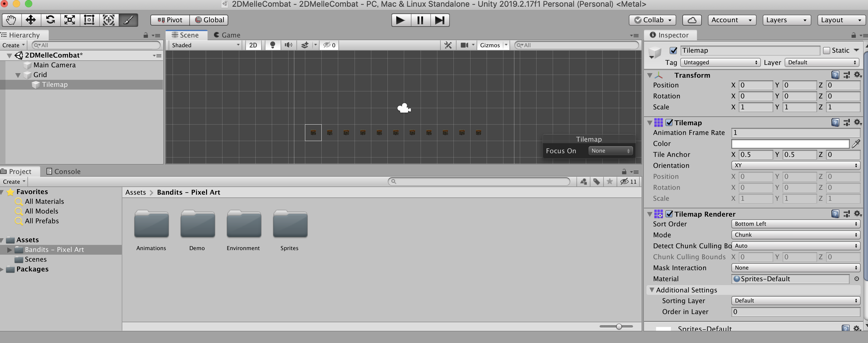Collapse the Grid object in Hierarchy
The image size is (868, 343).
pyautogui.click(x=18, y=75)
